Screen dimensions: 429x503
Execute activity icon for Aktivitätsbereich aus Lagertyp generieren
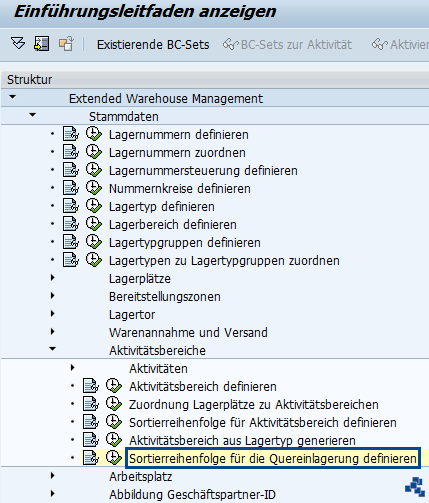114,440
